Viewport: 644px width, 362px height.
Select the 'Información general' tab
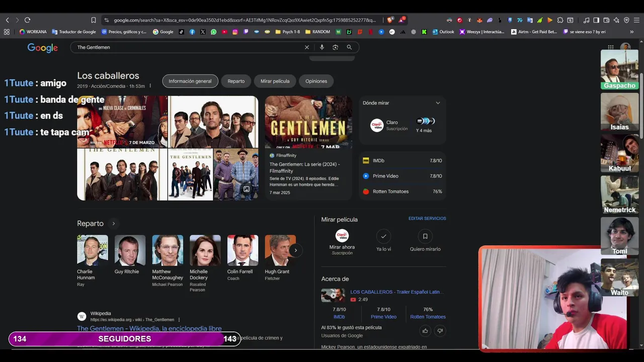coord(190,81)
